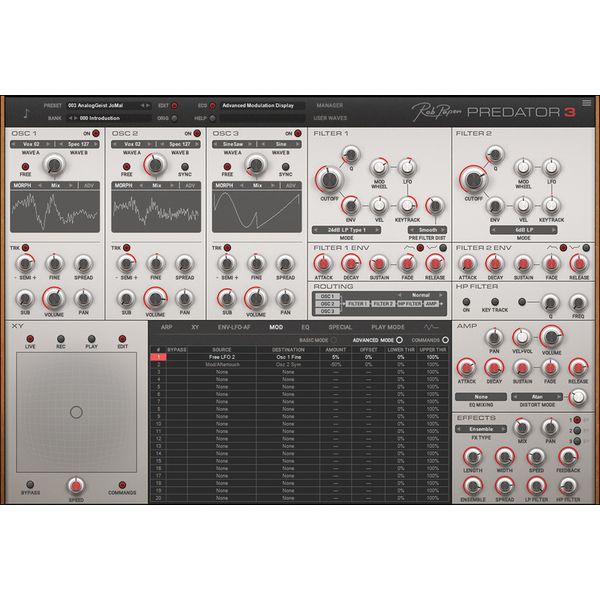600x600 pixels.
Task: Switch to the XY tab
Action: click(x=195, y=327)
